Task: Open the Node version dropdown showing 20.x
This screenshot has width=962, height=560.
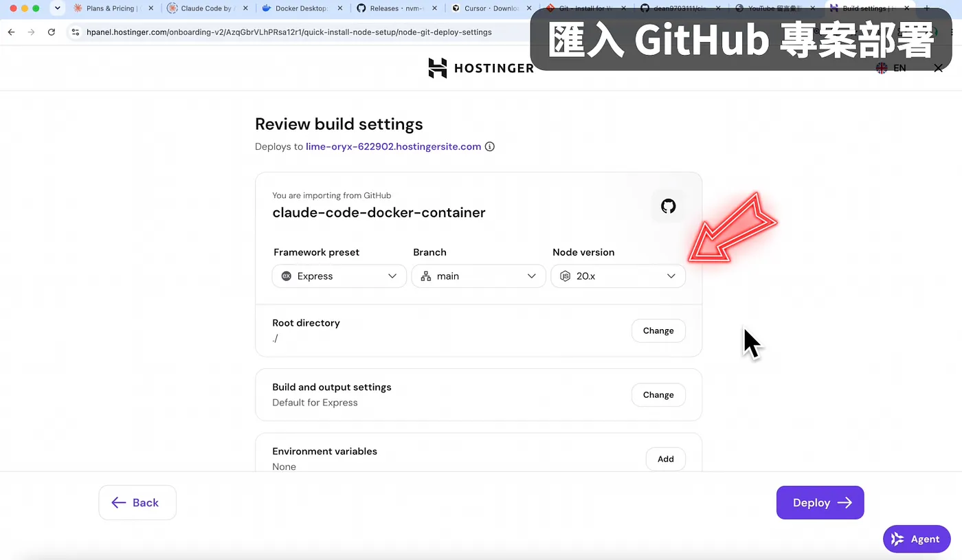Action: click(618, 276)
